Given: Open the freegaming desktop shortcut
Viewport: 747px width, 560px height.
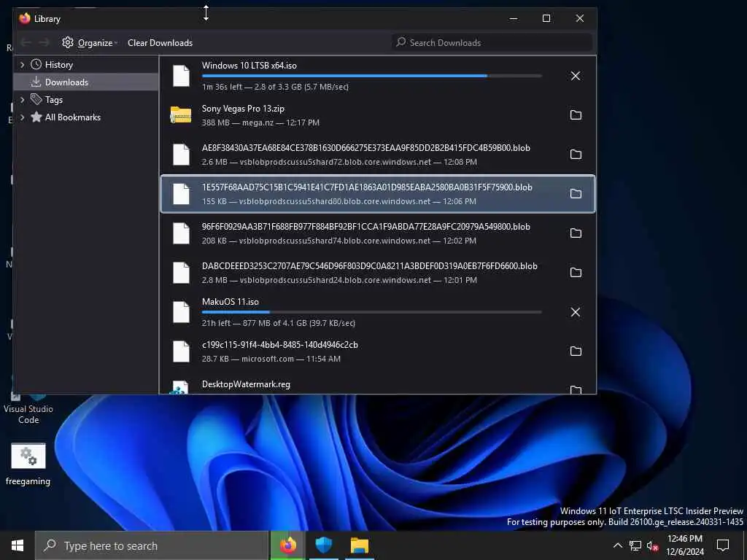Looking at the screenshot, I should tap(28, 464).
